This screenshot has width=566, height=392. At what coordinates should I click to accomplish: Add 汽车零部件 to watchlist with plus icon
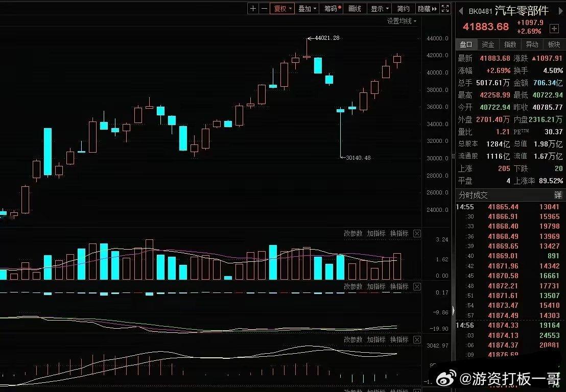(554, 28)
